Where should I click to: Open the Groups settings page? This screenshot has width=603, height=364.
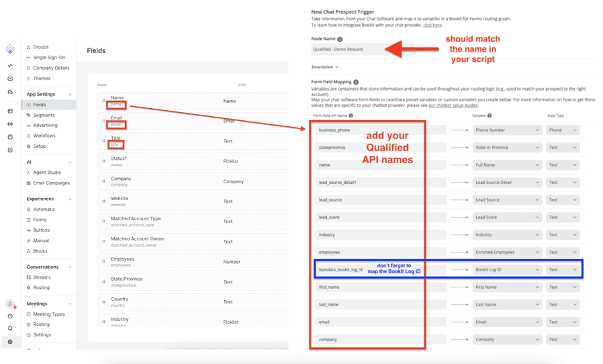pos(41,47)
